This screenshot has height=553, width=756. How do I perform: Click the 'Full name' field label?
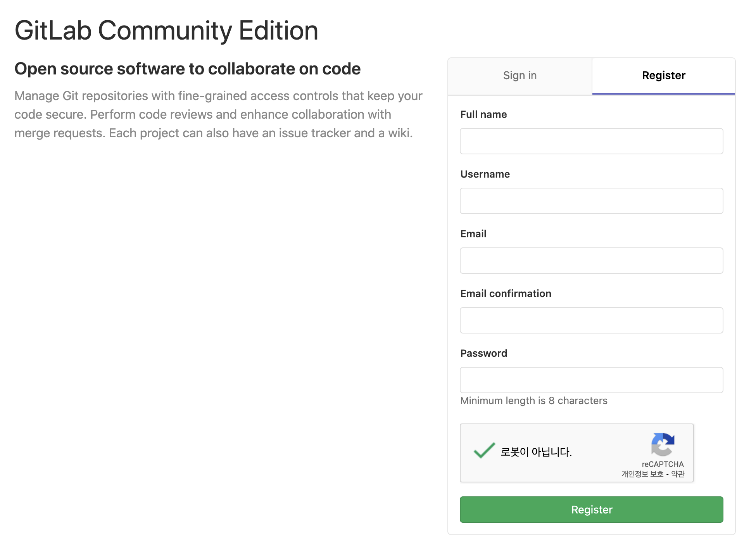[x=483, y=114]
